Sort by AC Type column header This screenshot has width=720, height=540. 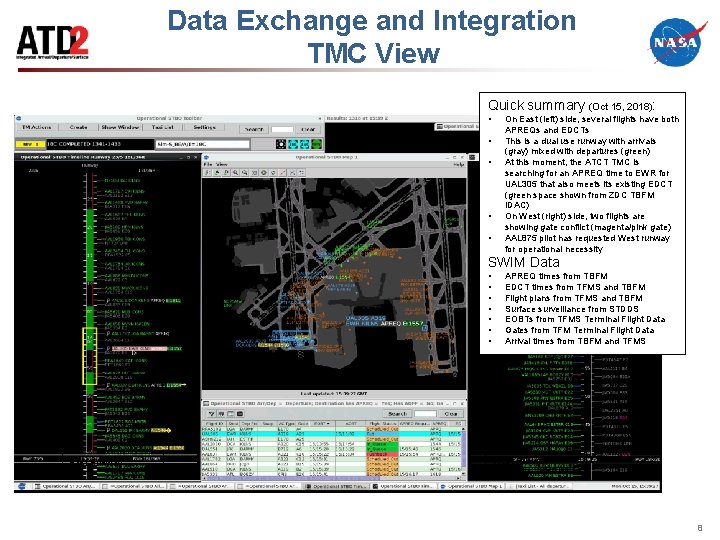click(x=286, y=423)
